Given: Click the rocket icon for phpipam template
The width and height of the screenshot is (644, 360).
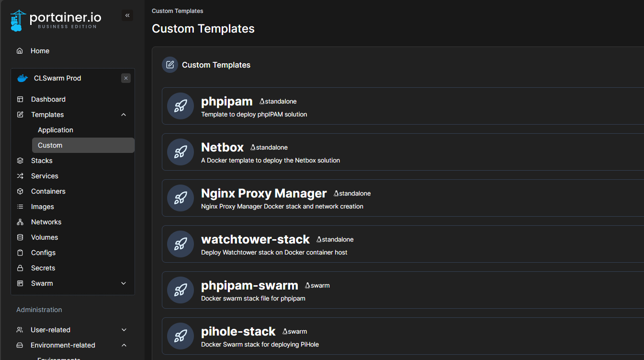Looking at the screenshot, I should 180,106.
